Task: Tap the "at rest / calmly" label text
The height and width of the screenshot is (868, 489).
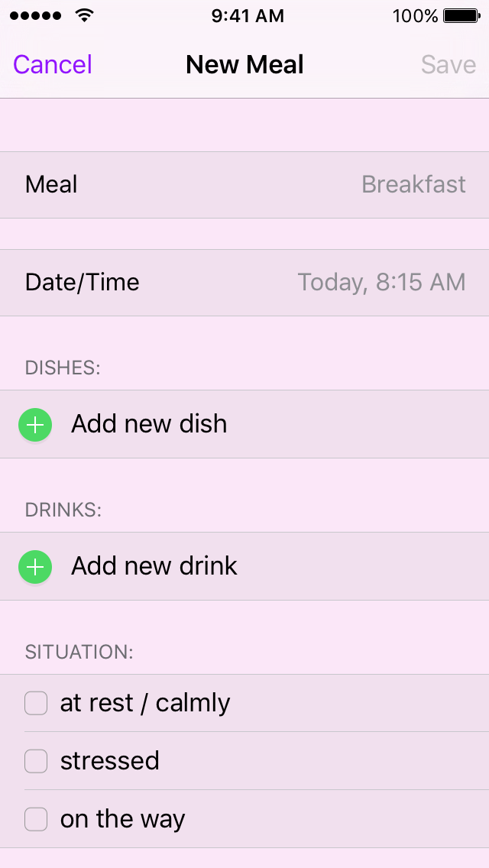Action: pos(145,703)
